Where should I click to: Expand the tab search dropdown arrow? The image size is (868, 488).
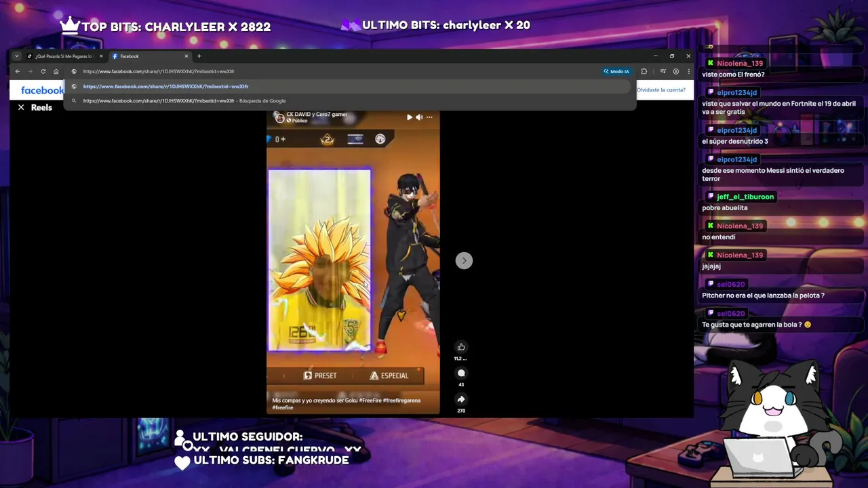pos(16,56)
